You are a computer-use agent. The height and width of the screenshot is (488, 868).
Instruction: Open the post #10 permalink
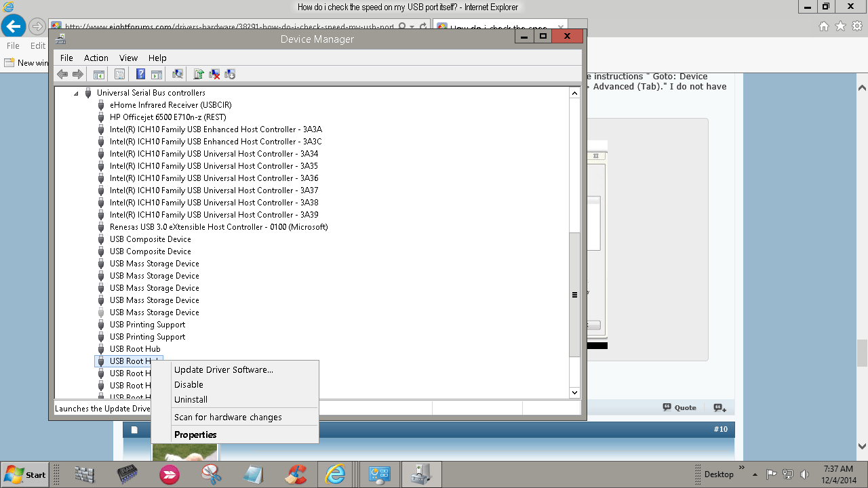720,429
